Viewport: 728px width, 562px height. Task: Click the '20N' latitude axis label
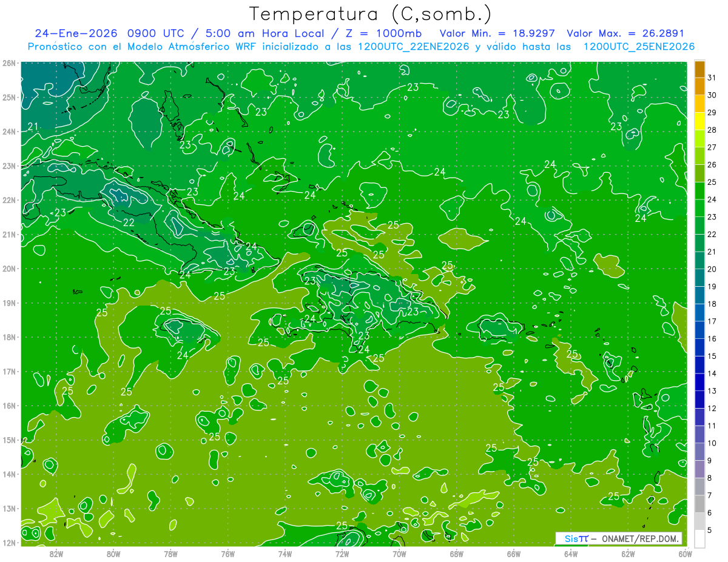tap(9, 269)
